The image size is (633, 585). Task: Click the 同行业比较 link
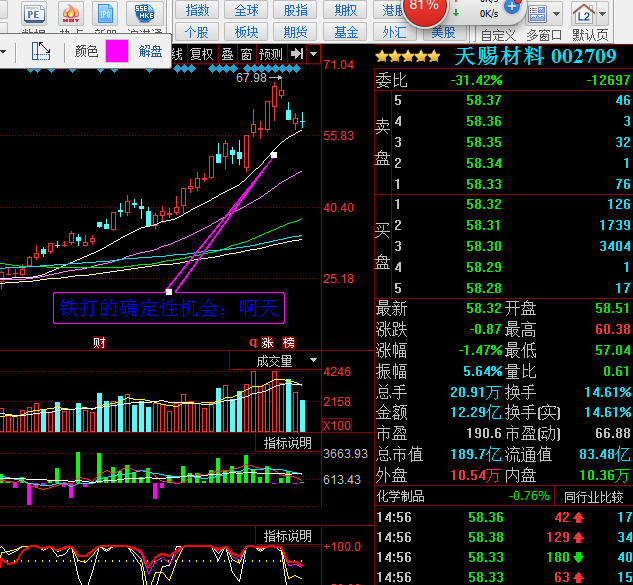(x=593, y=497)
